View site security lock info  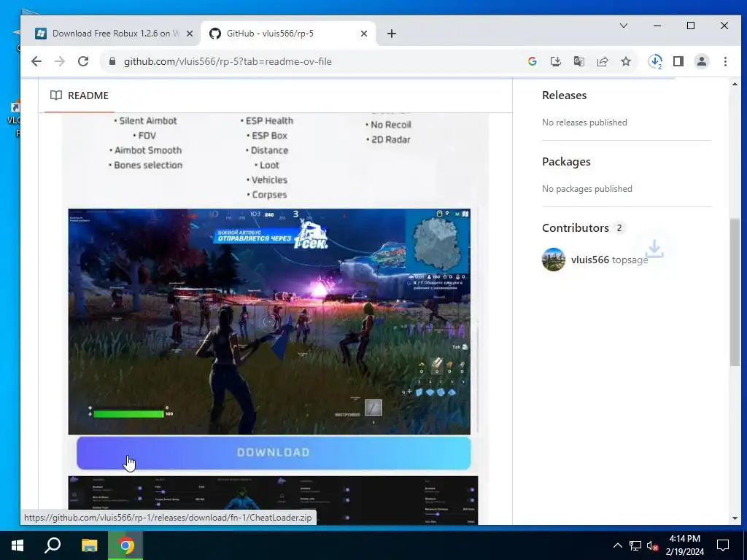coord(112,61)
